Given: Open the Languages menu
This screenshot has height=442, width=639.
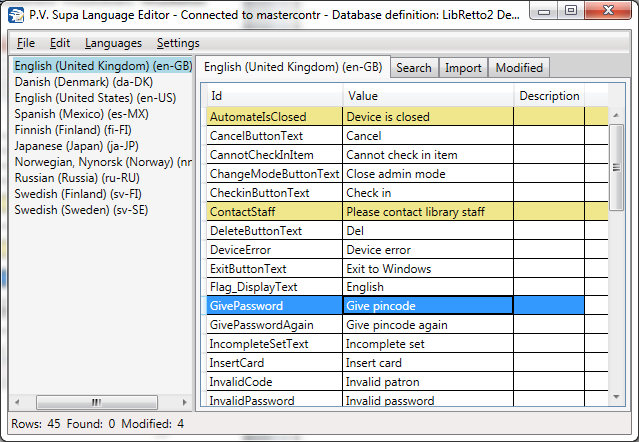Looking at the screenshot, I should coord(113,43).
